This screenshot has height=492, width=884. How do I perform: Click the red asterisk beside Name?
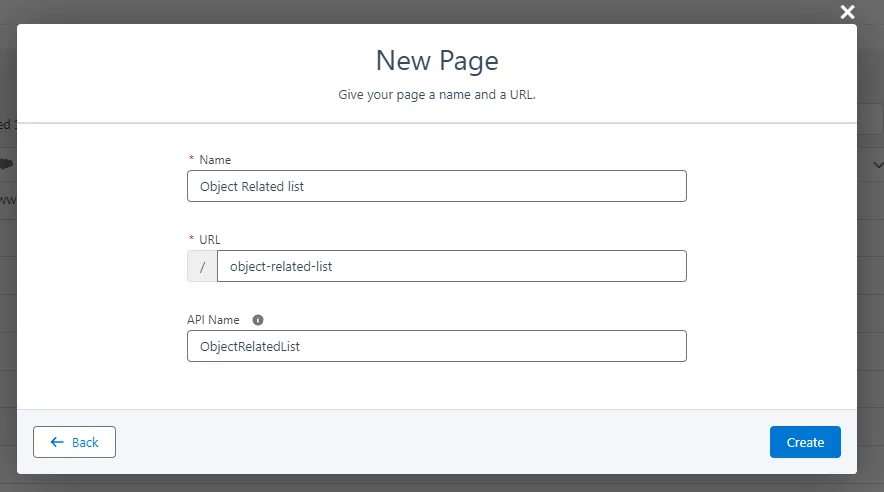coord(191,160)
